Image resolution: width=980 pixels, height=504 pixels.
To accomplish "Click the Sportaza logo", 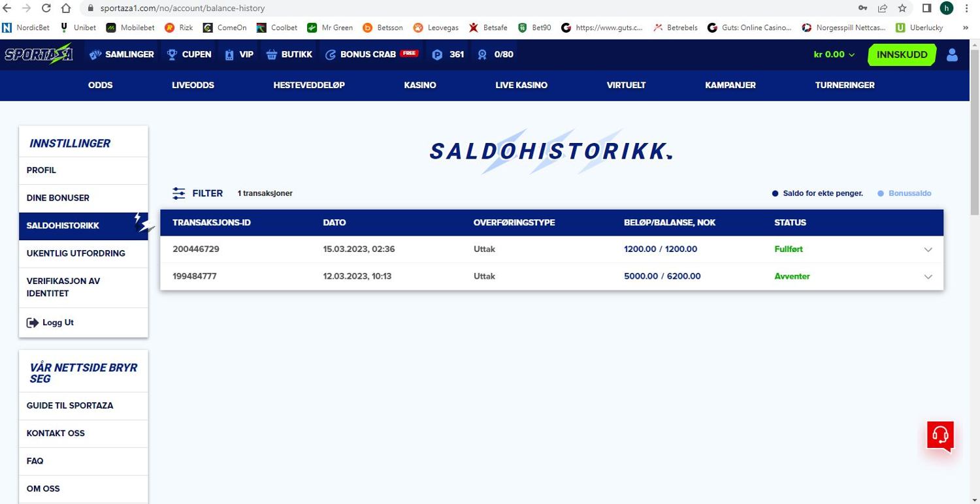I will [x=39, y=55].
